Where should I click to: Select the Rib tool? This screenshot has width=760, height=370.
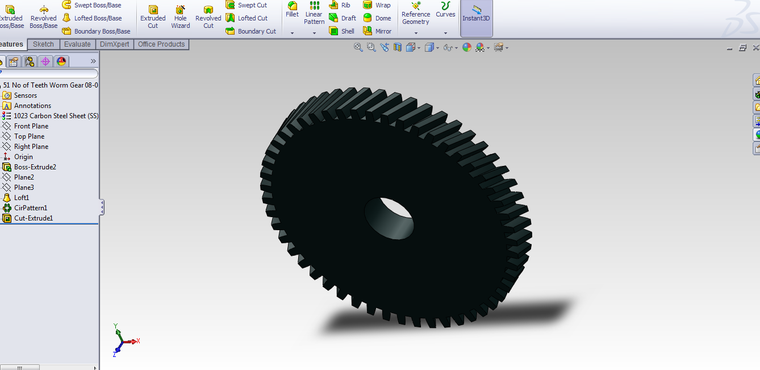coord(339,5)
